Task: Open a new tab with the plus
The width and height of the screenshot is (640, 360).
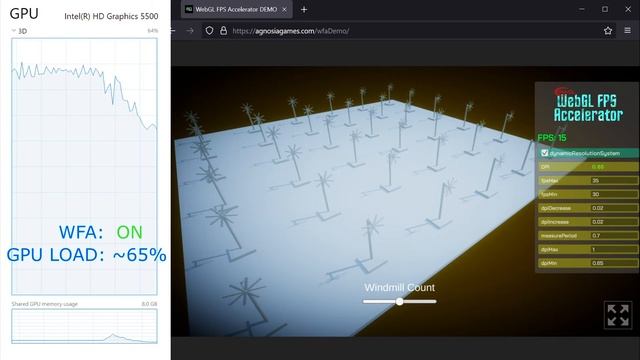Action: [304, 9]
